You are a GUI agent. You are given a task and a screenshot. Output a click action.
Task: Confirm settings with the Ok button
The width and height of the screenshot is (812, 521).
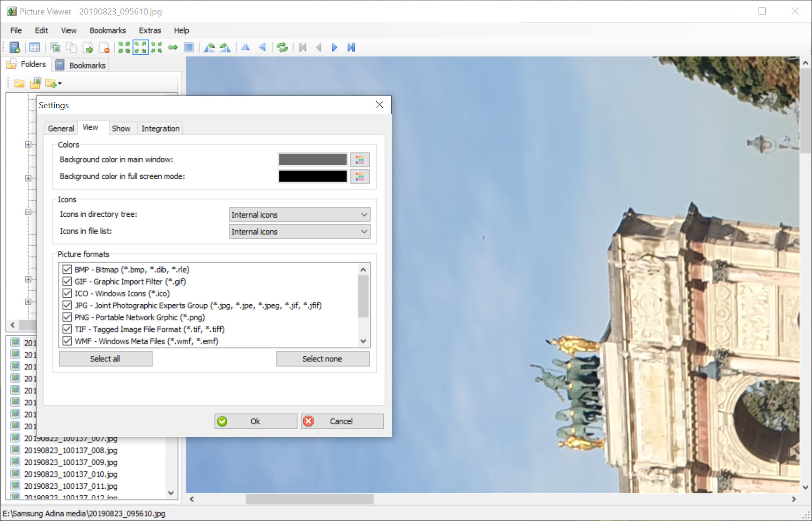255,421
